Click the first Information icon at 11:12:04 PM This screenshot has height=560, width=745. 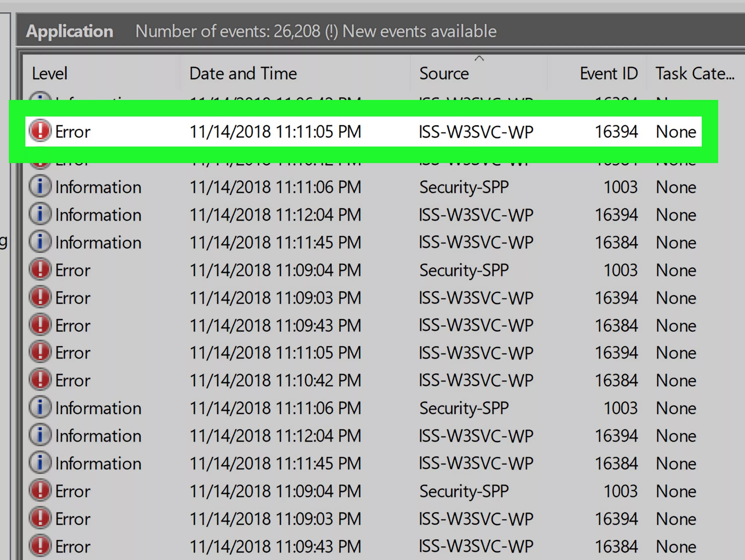(40, 214)
